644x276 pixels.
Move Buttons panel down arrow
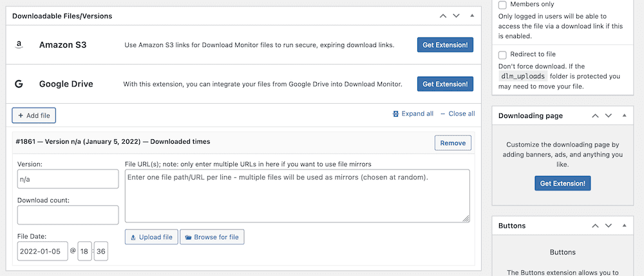pyautogui.click(x=609, y=226)
